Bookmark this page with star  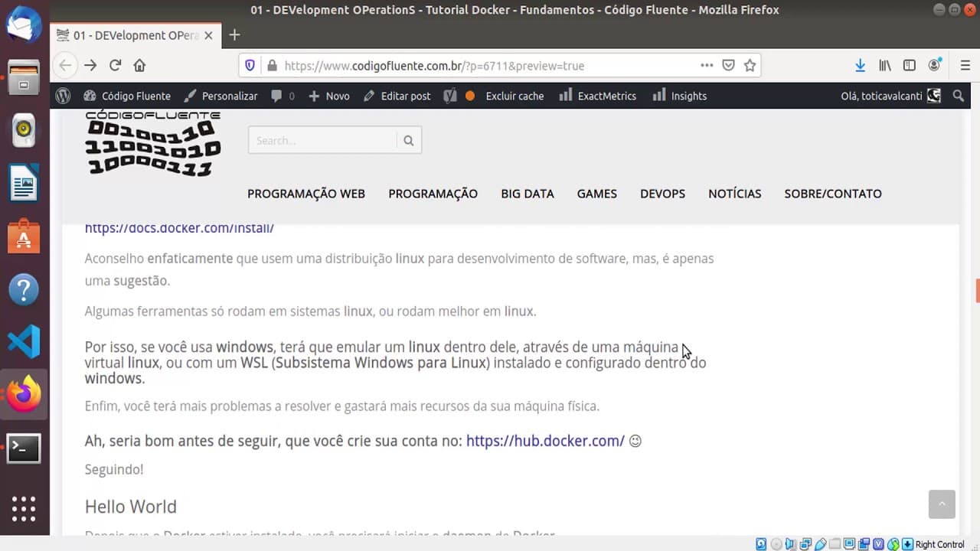tap(750, 66)
